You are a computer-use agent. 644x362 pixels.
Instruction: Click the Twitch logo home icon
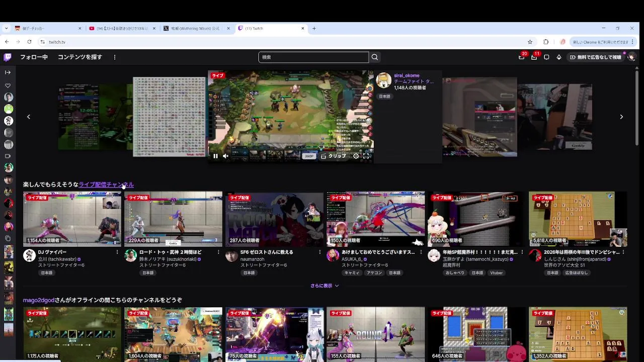coord(8,57)
